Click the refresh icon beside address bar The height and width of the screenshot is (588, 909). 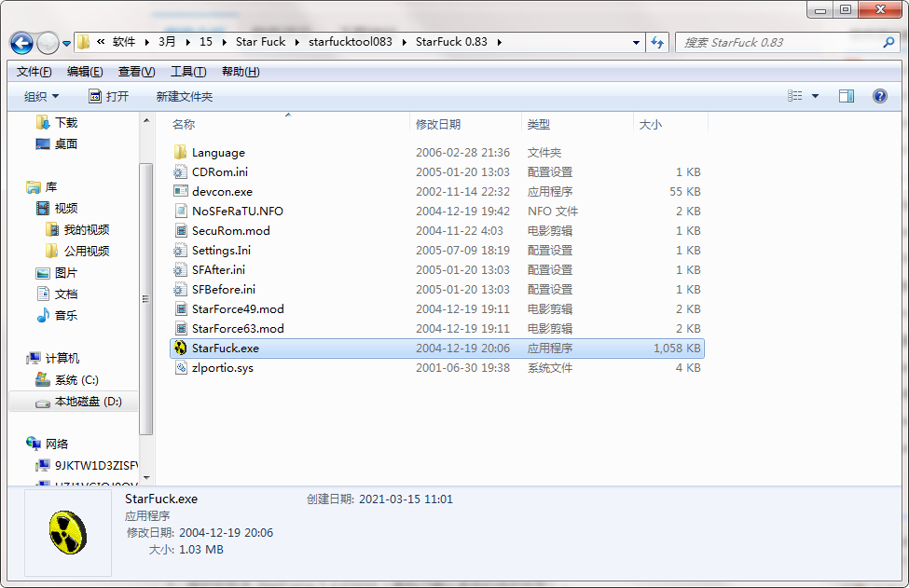[x=657, y=42]
